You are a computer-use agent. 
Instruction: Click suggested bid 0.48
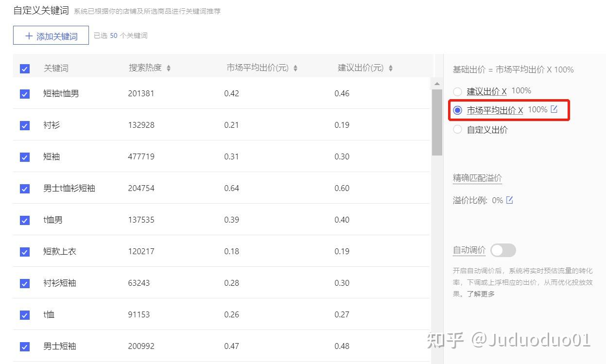pyautogui.click(x=342, y=346)
